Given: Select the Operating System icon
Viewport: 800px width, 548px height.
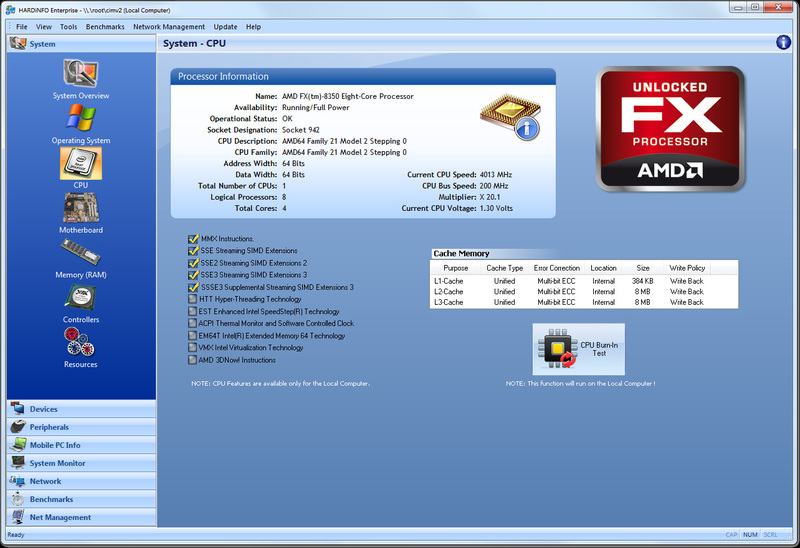Looking at the screenshot, I should click(x=81, y=118).
